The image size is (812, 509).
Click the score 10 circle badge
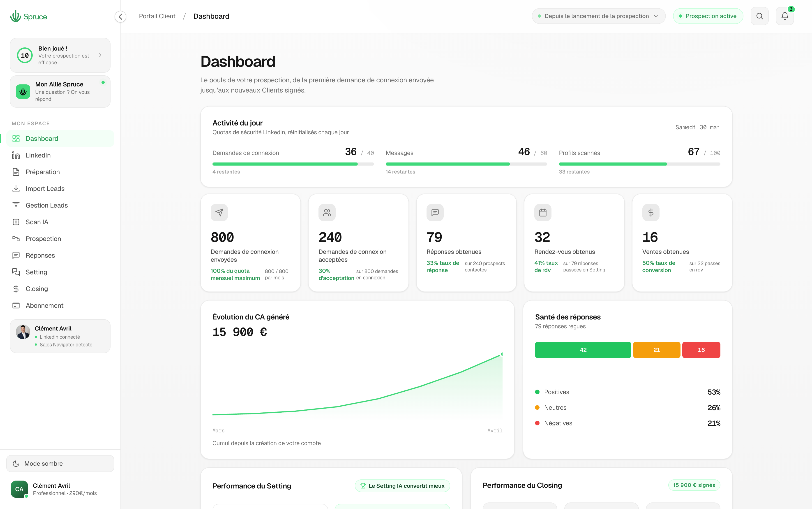[25, 55]
